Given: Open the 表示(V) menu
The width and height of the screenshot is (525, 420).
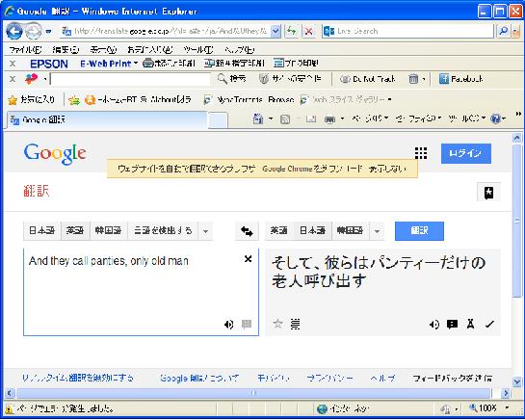Looking at the screenshot, I should pyautogui.click(x=103, y=50).
